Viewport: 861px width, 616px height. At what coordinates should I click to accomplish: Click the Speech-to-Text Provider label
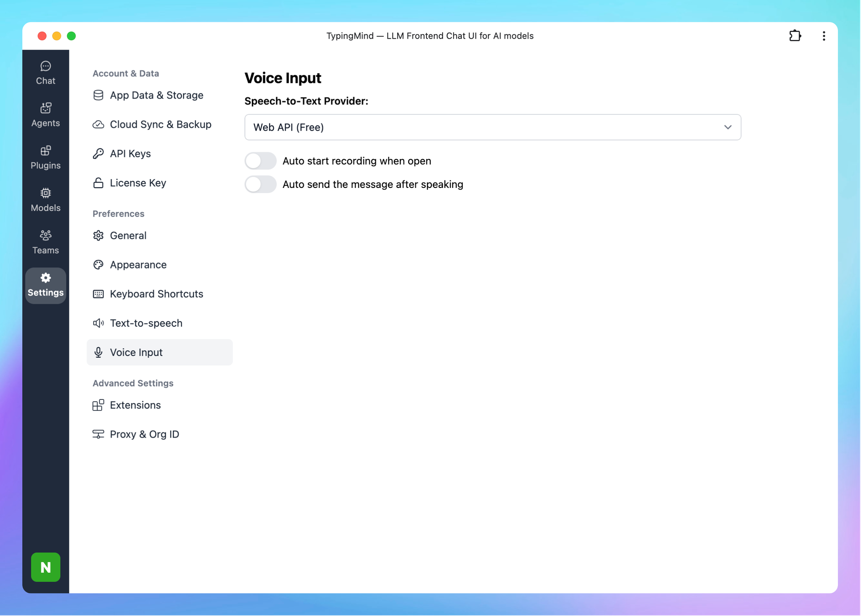tap(306, 101)
